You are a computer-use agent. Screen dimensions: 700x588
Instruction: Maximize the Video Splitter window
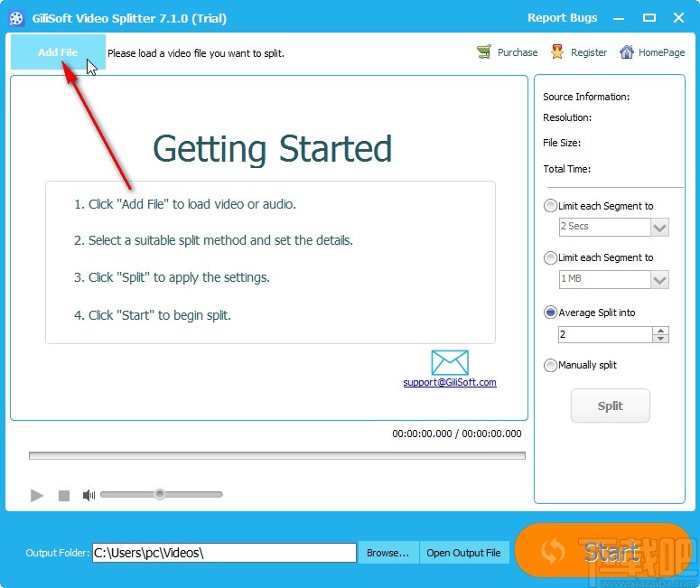coord(649,18)
